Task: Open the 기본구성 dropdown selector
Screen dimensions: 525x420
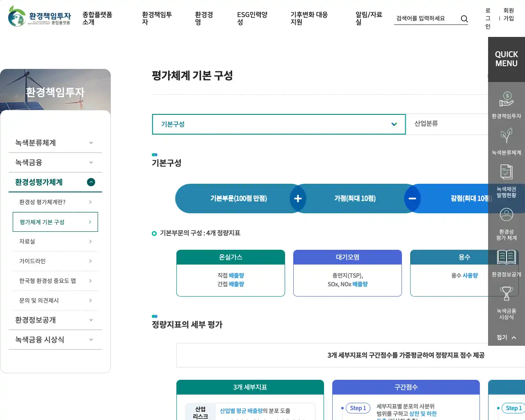Action: [x=278, y=124]
